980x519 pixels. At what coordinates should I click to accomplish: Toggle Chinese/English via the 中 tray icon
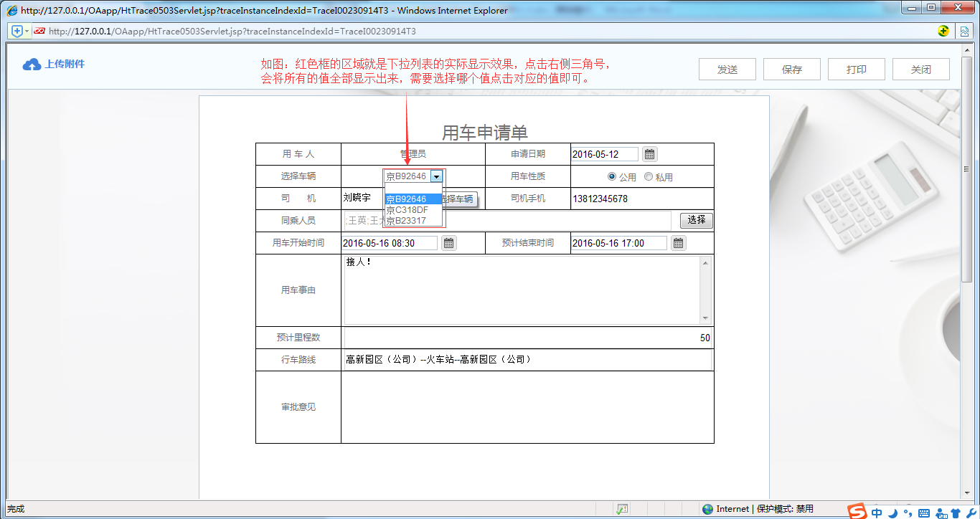[x=877, y=513]
